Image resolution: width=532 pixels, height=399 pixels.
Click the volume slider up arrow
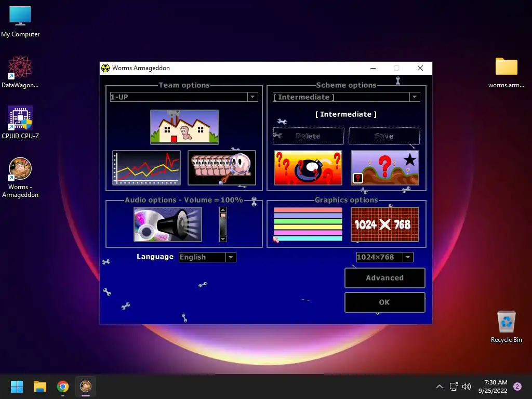pyautogui.click(x=223, y=210)
